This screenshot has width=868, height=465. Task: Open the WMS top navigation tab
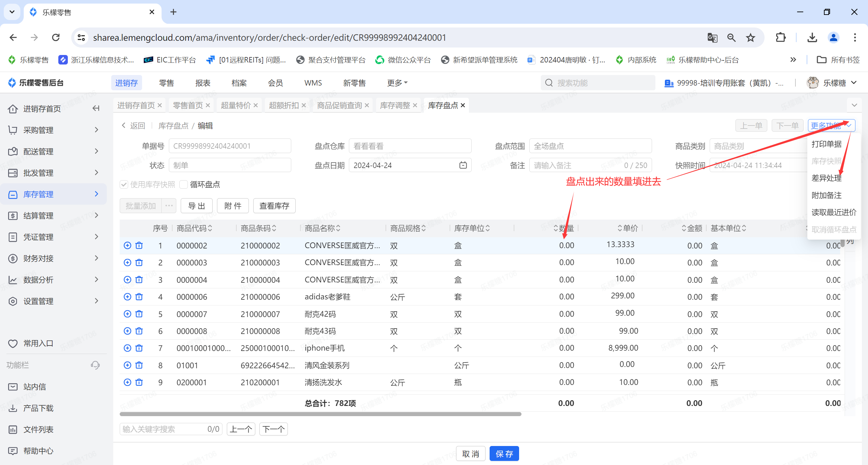pos(313,83)
